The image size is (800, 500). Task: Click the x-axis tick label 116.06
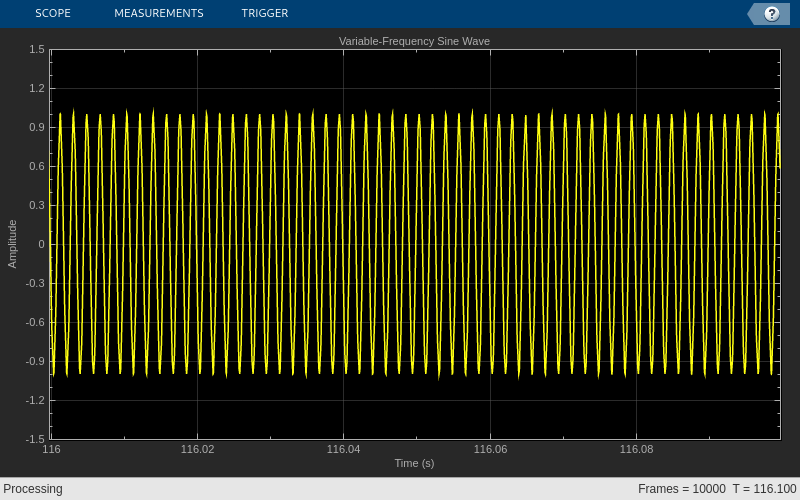pos(490,449)
